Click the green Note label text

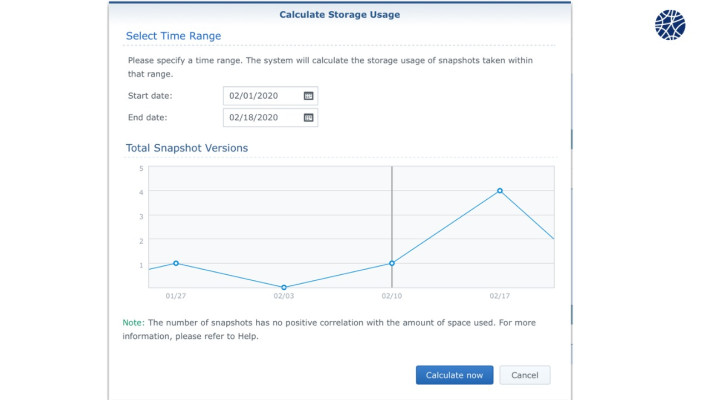point(133,322)
